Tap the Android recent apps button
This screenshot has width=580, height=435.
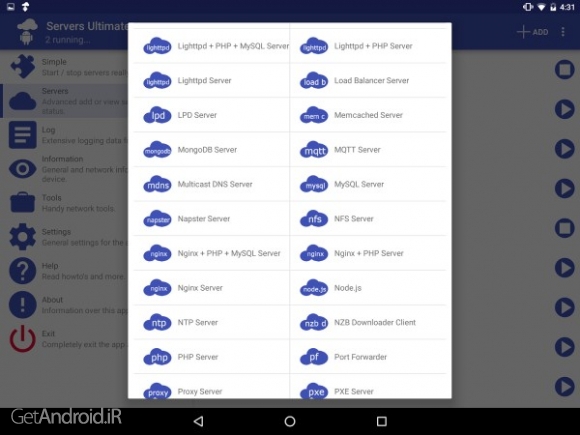(x=381, y=421)
